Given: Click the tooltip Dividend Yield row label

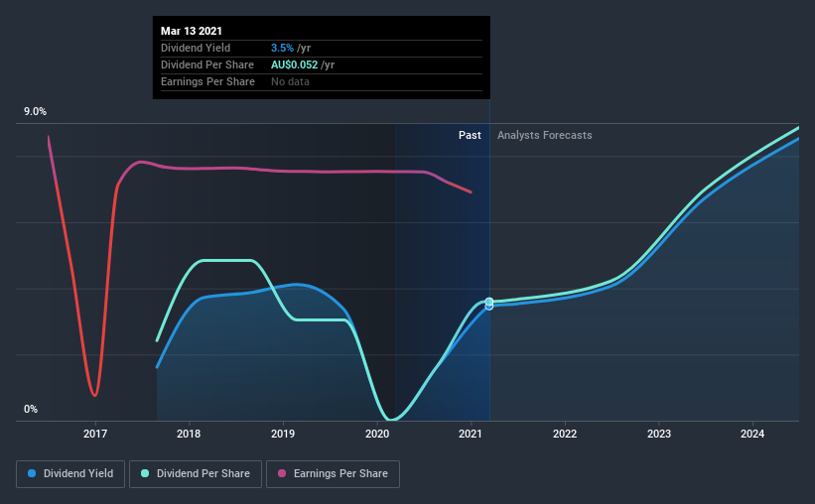Looking at the screenshot, I should [196, 48].
